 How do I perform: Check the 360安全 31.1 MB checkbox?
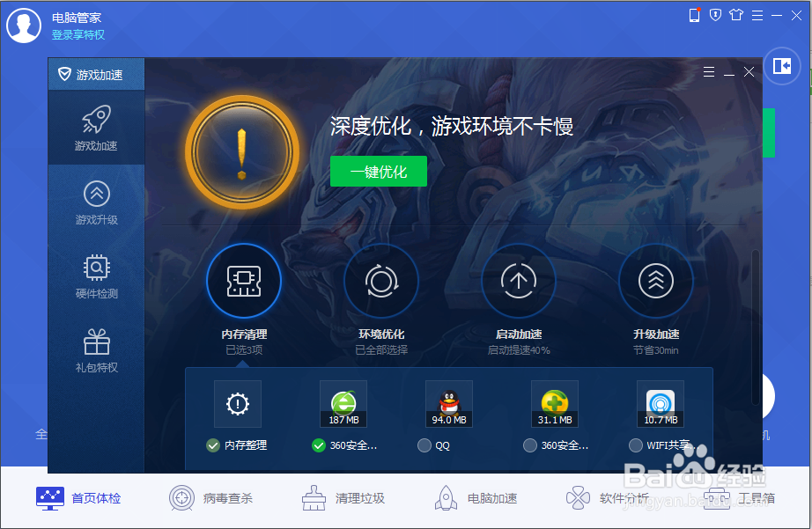pos(530,445)
